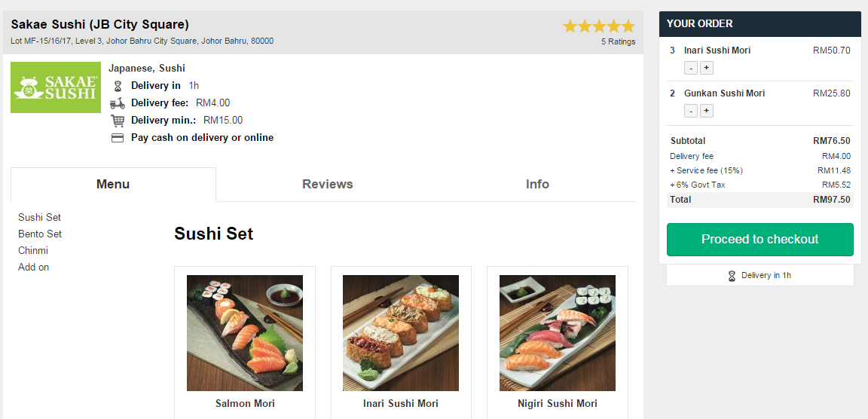Open the Info tab
The image size is (868, 419).
[537, 185]
